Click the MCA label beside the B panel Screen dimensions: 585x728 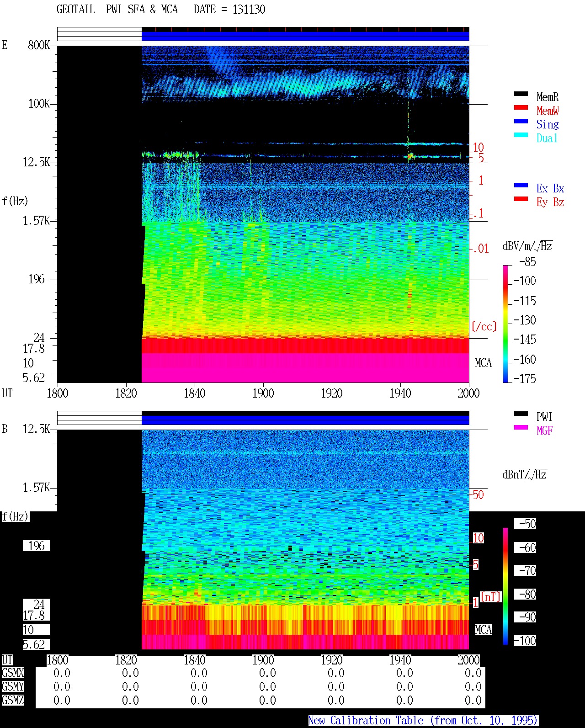point(483,630)
